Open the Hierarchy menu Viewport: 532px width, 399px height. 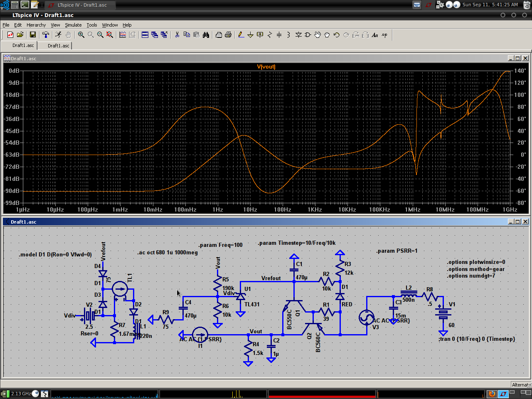pos(36,25)
